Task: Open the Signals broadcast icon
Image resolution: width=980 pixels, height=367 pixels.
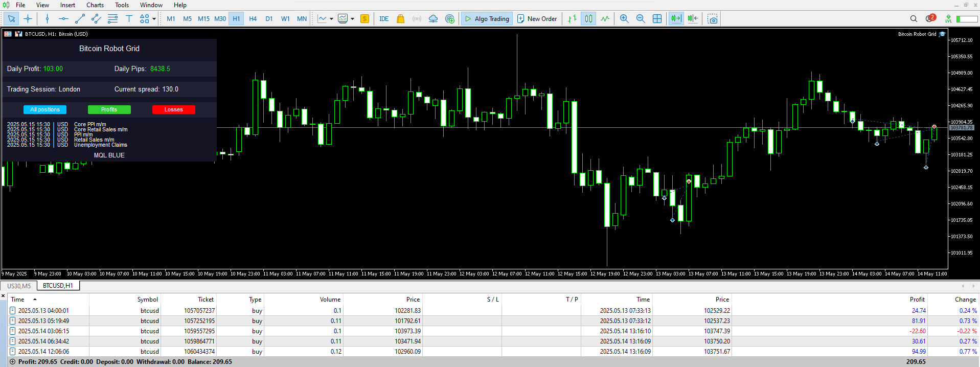Action: coord(417,19)
